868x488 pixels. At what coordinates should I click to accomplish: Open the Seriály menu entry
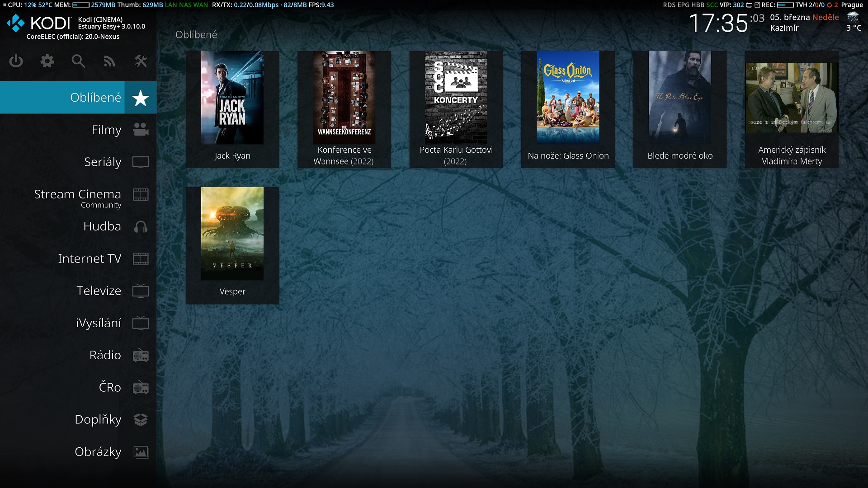pyautogui.click(x=103, y=162)
